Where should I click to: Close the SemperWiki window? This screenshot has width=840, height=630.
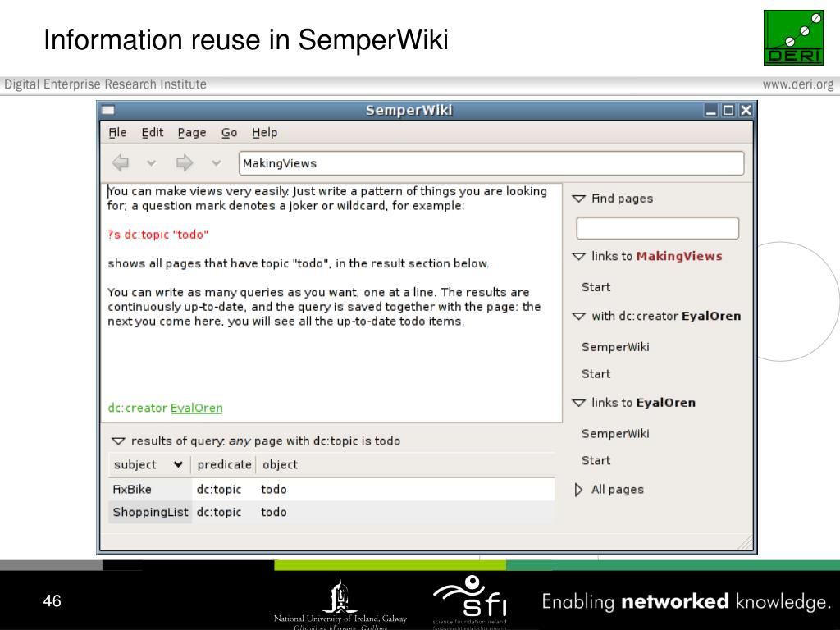[x=746, y=111]
